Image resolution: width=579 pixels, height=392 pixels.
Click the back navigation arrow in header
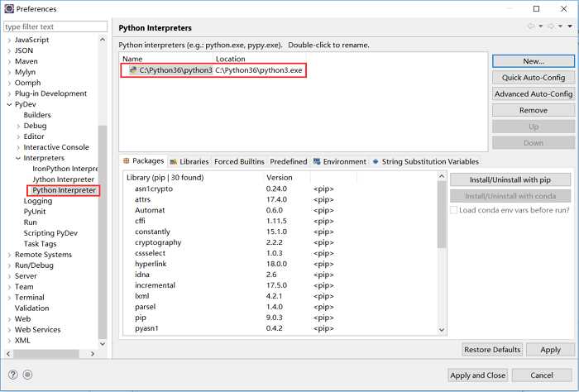pyautogui.click(x=531, y=26)
